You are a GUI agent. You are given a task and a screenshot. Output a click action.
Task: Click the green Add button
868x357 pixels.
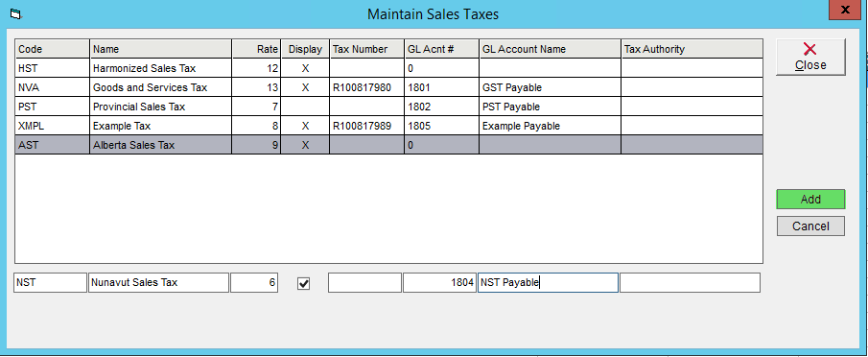pos(810,200)
